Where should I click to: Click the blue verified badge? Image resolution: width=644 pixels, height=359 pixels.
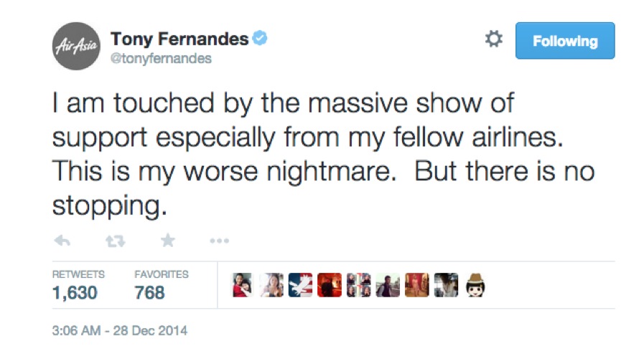point(260,38)
